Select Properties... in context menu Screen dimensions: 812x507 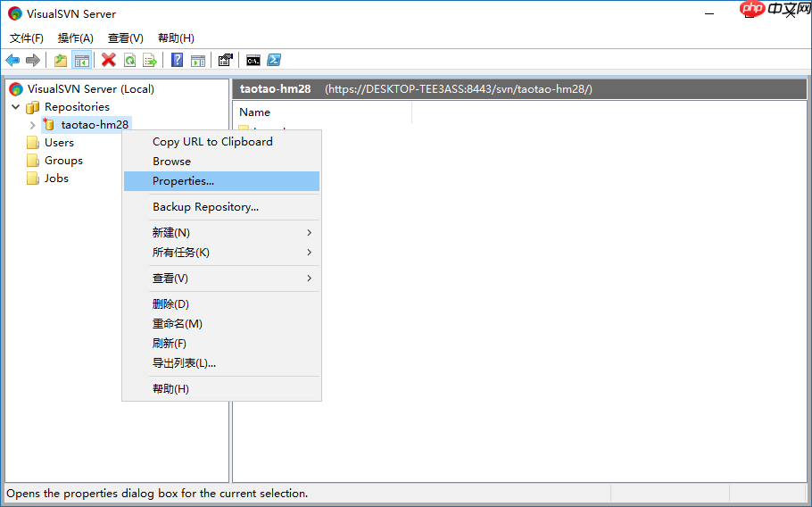221,180
